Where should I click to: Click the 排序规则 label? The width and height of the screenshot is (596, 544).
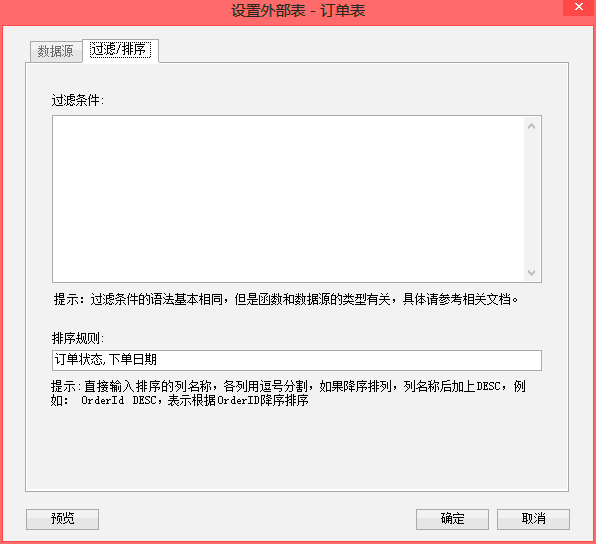[x=78, y=338]
